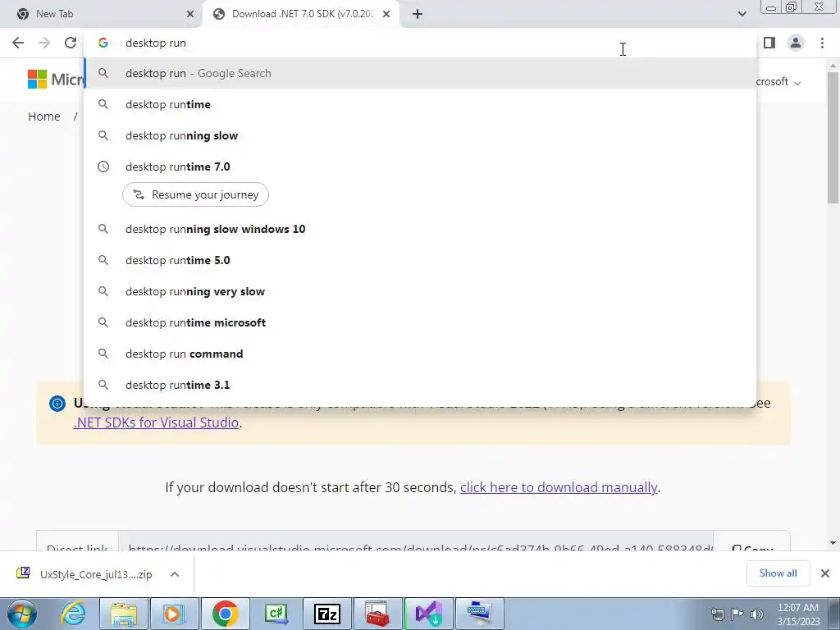Select 'desktop run command' suggestion
Viewport: 840px width, 630px height.
(420, 354)
